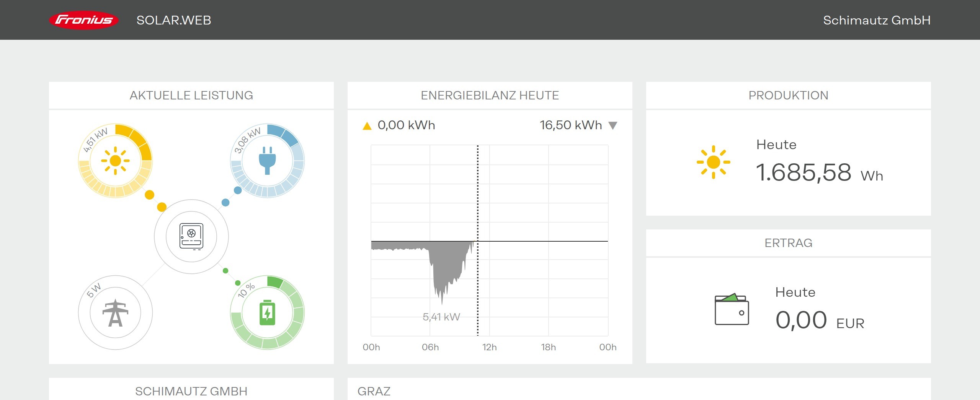Click the gray consumption triangle icon
Image resolution: width=980 pixels, height=400 pixels.
point(613,125)
